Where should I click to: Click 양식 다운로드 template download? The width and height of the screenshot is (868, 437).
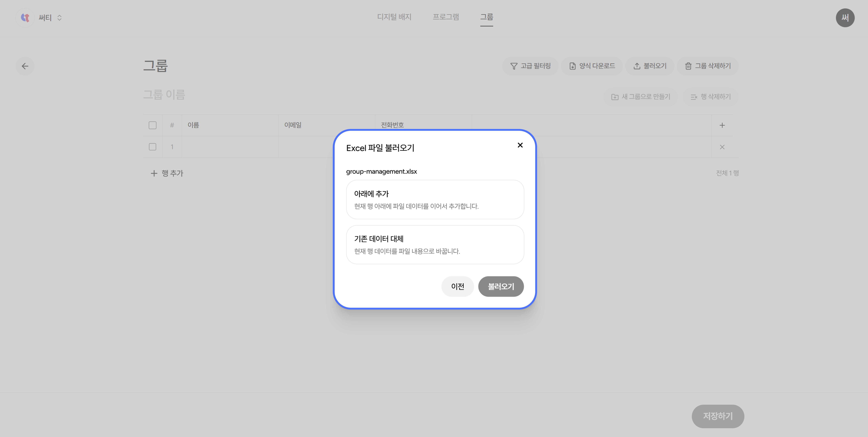coord(592,66)
